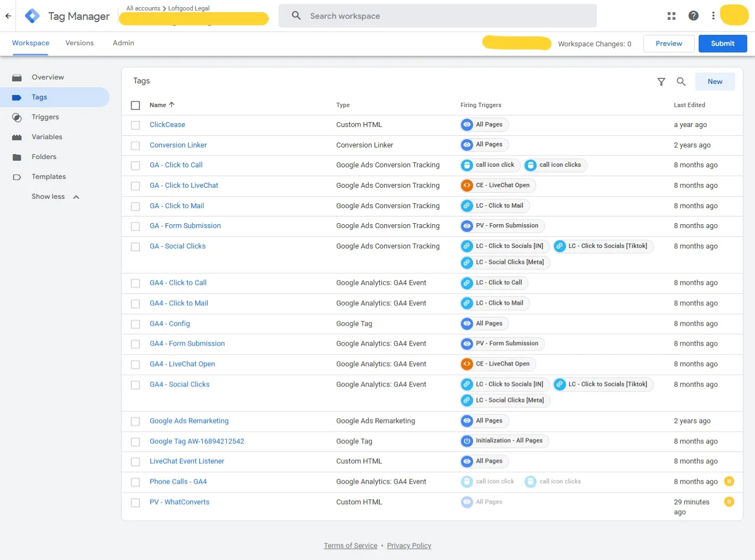Click the paused status icon on the Phone Calls - GA4 row
755x560 pixels.
(x=729, y=482)
